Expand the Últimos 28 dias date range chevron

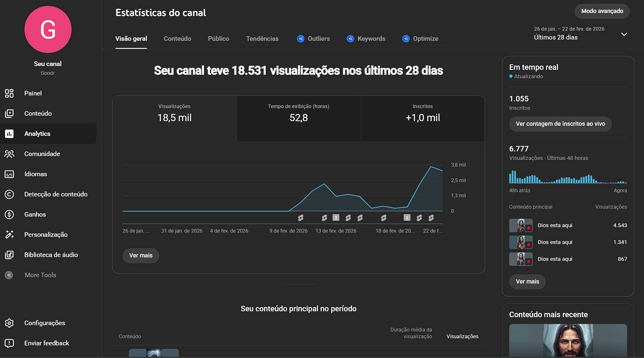[x=624, y=34]
